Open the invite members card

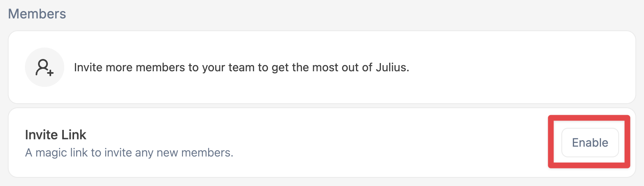click(322, 67)
